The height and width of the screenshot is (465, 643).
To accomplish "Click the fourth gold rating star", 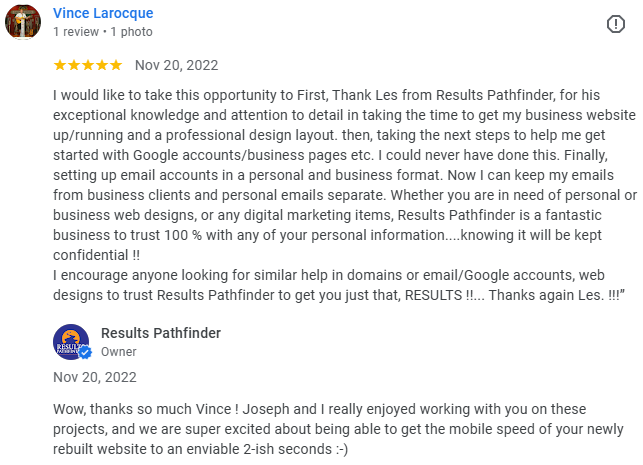I will (102, 65).
